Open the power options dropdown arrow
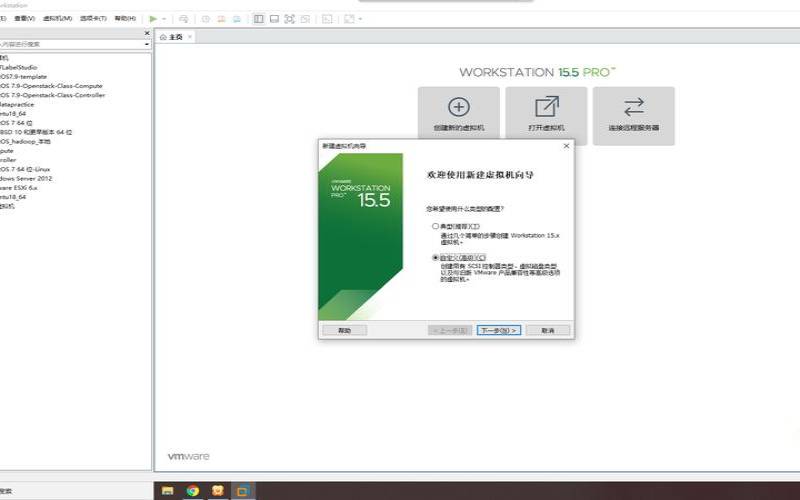The width and height of the screenshot is (800, 500). (164, 19)
